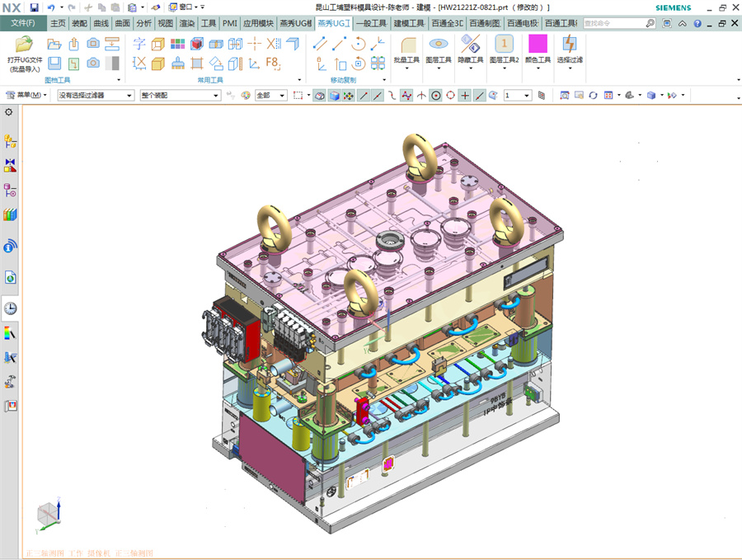Screen dimensions: 742x560
Task: Open the Assembly Navigator icon in left sidebar
Action: (x=11, y=142)
